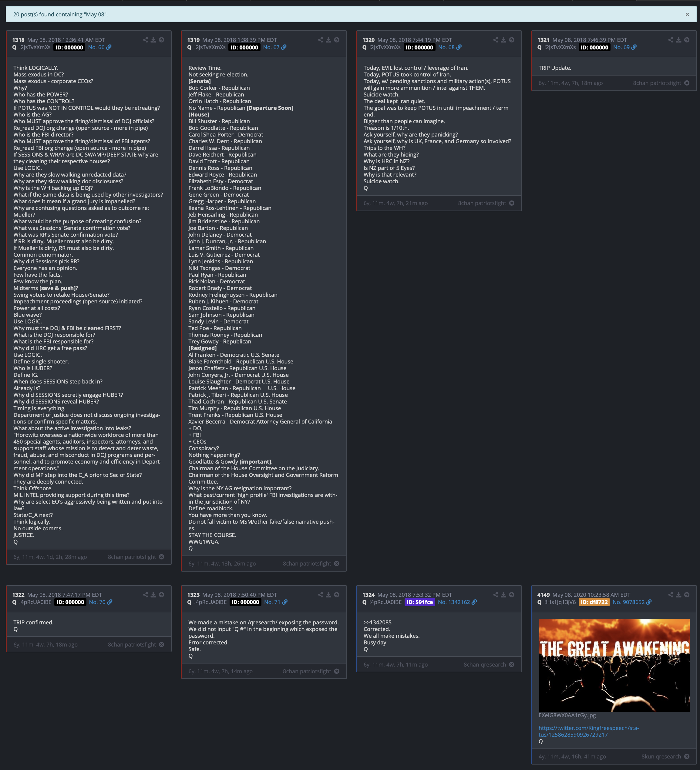
Task: Share post 1322
Action: click(x=145, y=595)
